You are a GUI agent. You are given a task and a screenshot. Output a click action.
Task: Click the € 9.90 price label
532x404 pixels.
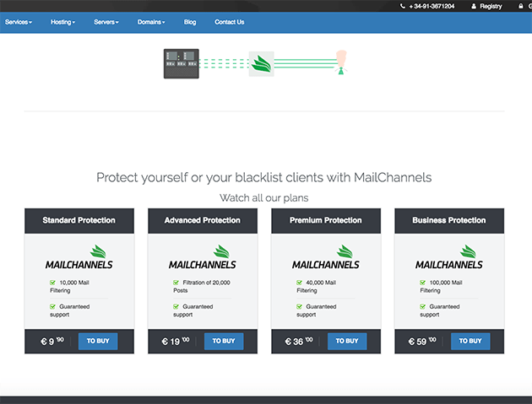pyautogui.click(x=52, y=341)
